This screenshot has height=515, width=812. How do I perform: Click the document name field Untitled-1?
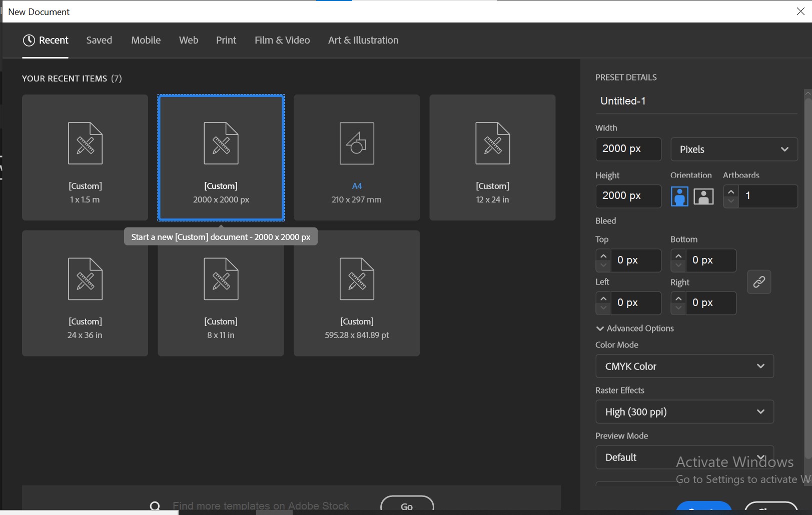(696, 101)
